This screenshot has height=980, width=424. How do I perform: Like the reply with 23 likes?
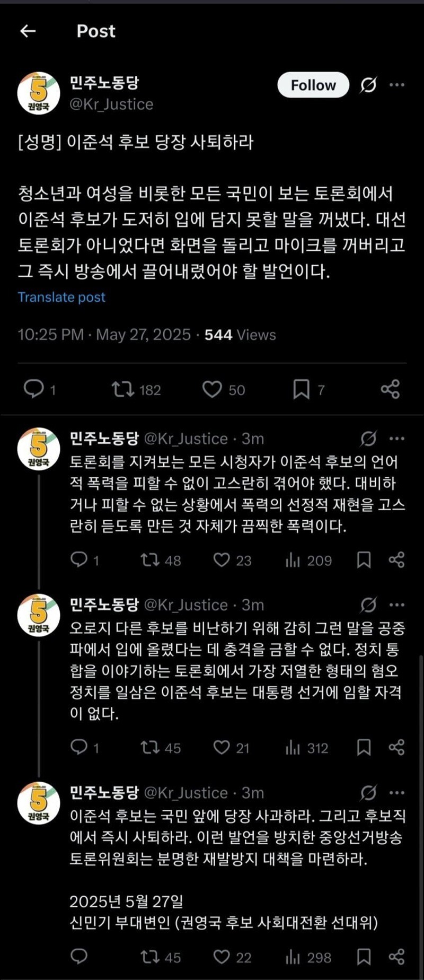tap(222, 560)
